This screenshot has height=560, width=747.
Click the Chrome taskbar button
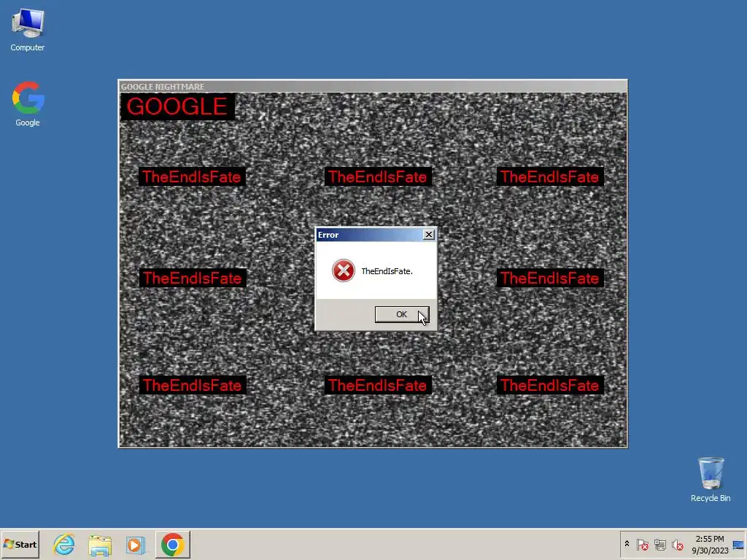pos(172,544)
